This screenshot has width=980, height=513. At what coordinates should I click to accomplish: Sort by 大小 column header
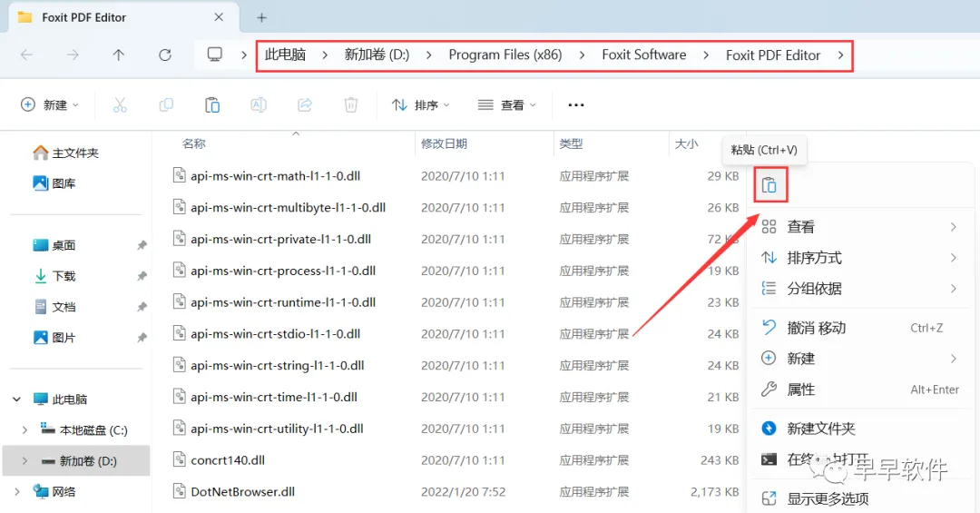[x=686, y=143]
